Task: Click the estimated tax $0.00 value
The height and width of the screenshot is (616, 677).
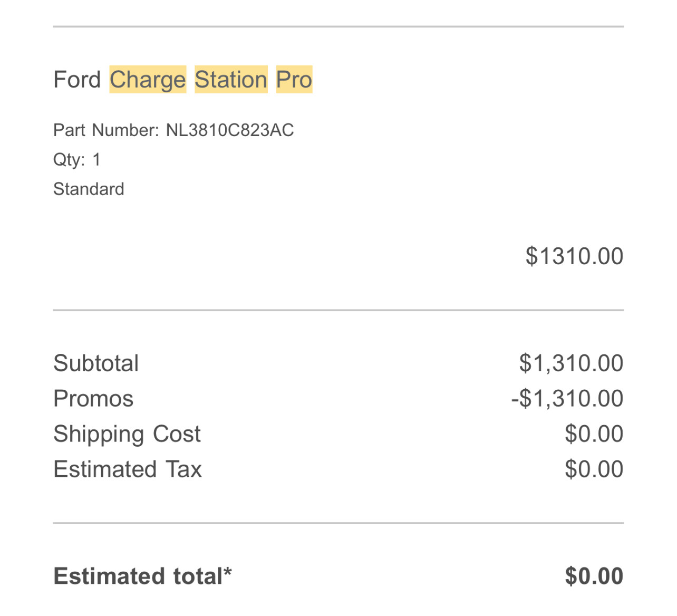Action: tap(594, 469)
